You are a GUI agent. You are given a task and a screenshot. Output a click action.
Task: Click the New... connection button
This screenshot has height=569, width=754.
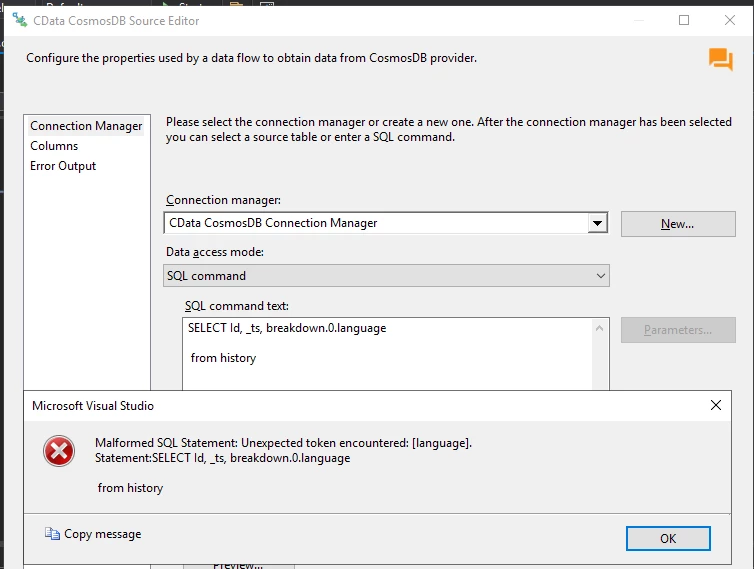678,224
